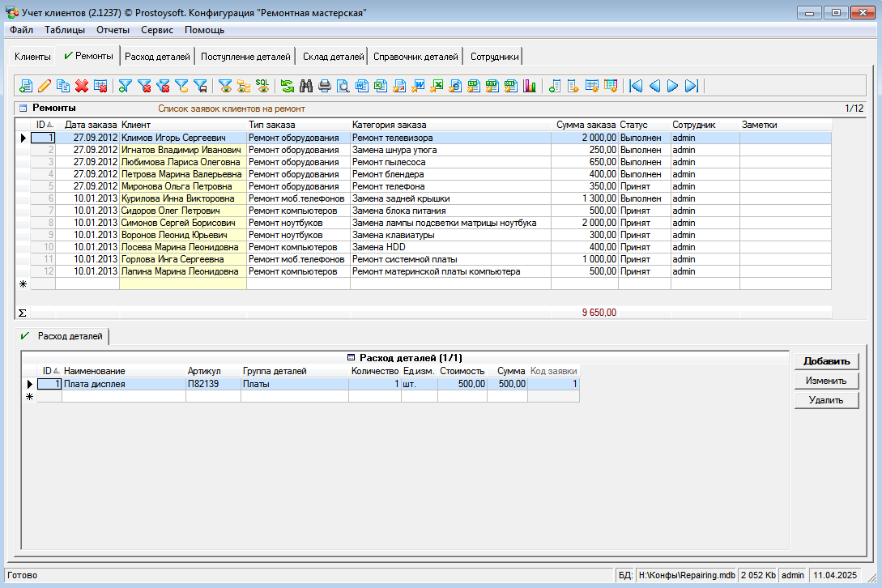The image size is (882, 588).
Task: Open search with the binoculars icon
Action: point(306,86)
